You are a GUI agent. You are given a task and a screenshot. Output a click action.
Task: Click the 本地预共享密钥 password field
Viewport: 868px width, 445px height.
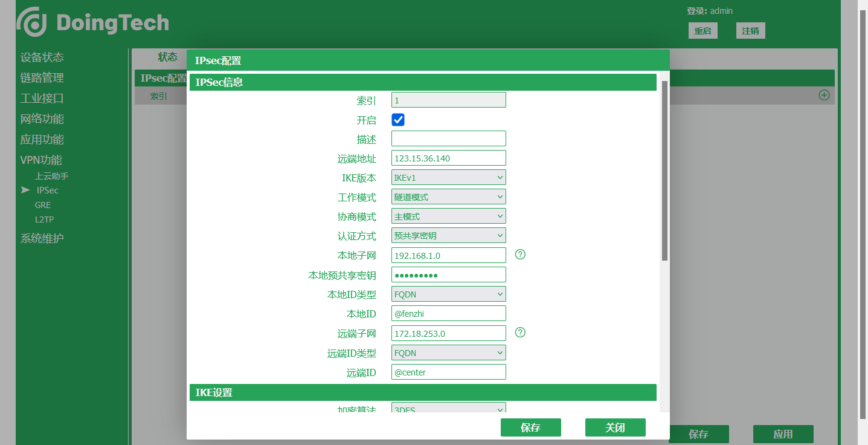[x=449, y=274]
